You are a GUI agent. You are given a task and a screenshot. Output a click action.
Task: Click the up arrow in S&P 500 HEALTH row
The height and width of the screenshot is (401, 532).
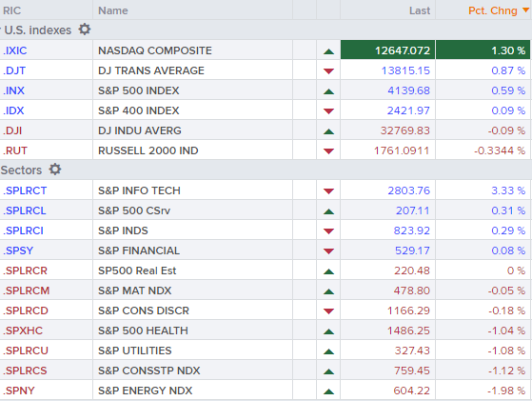(328, 331)
